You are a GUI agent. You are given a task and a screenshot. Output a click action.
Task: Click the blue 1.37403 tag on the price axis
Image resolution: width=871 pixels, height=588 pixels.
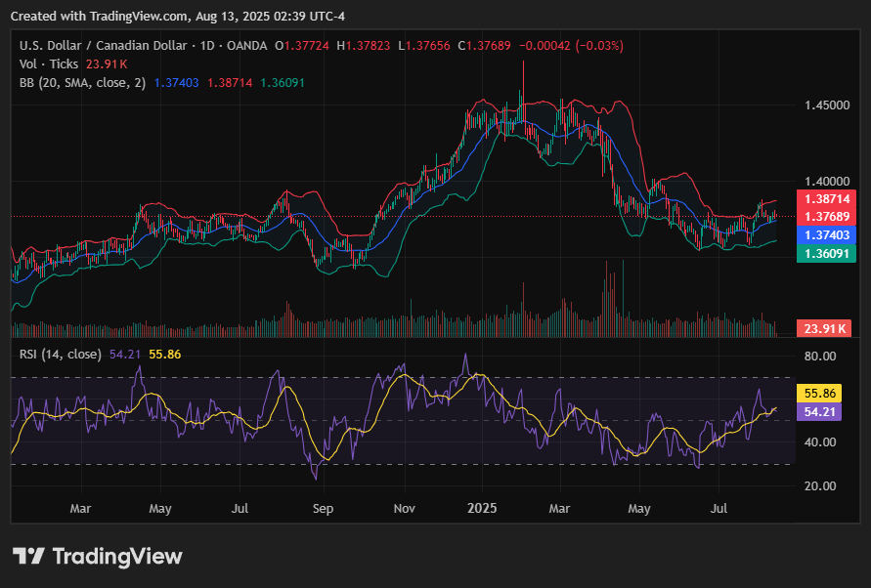827,234
